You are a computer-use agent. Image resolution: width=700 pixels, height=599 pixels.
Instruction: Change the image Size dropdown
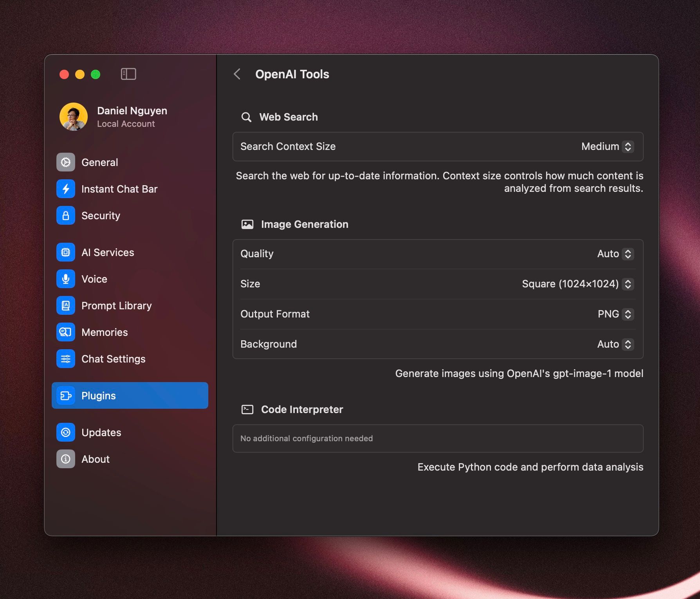point(577,284)
